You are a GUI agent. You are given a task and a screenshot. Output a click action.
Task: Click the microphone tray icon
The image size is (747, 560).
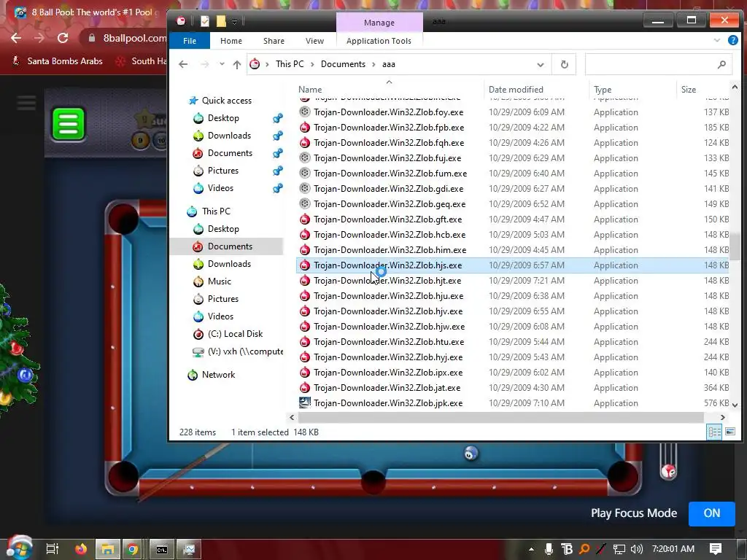pos(549,549)
